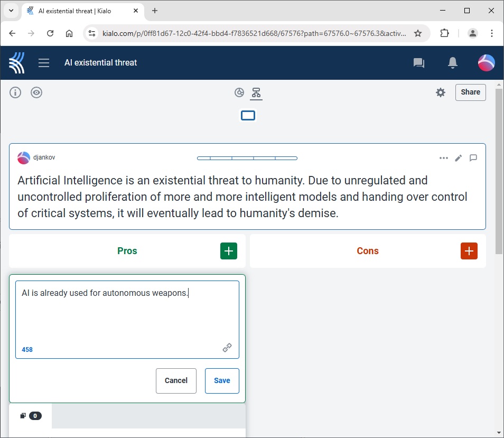Add a new Pro with green plus
Screen dimensions: 504x438
(x=229, y=251)
